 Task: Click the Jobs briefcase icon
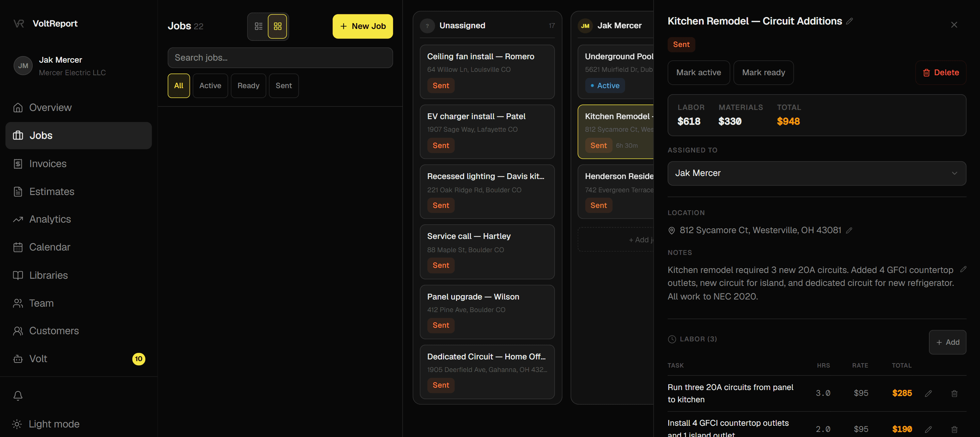point(18,135)
